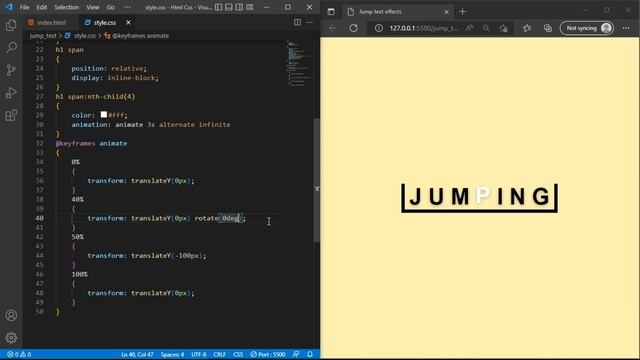Screen dimensions: 640x360
Task: Click CSS language mode in status bar
Action: point(238,354)
